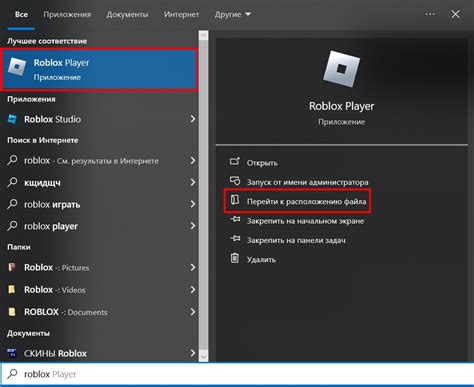Choose Перейти к расположению файла
Image resolution: width=474 pixels, height=387 pixels.
pyautogui.click(x=306, y=201)
